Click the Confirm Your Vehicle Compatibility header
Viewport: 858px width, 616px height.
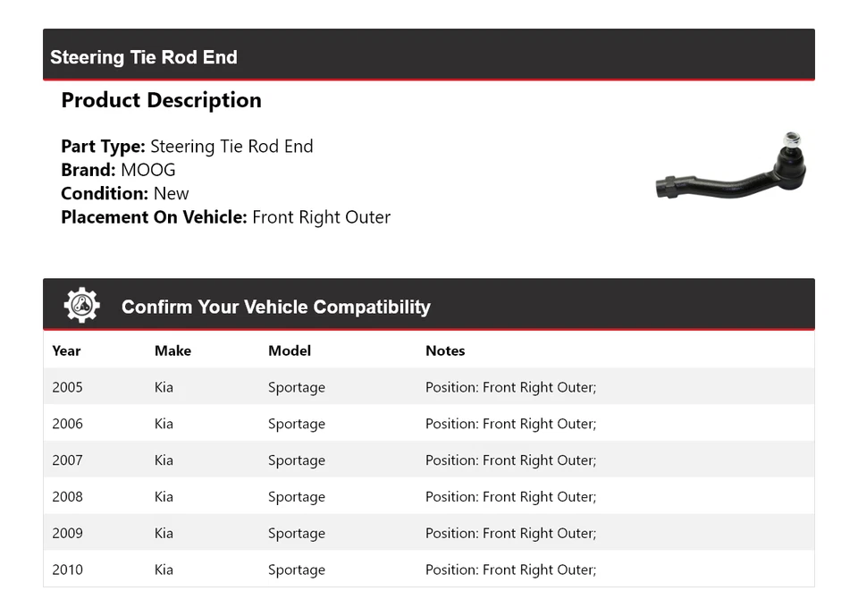coord(275,307)
